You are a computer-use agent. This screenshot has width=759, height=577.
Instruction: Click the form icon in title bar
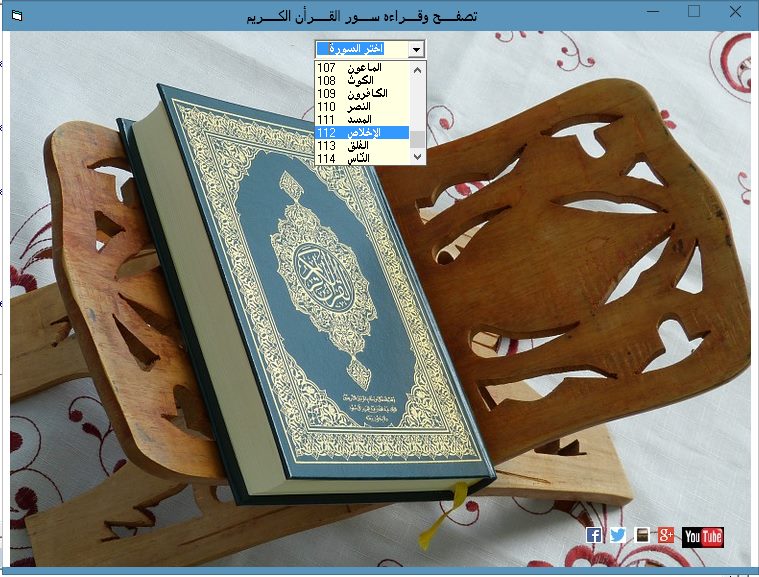(16, 15)
